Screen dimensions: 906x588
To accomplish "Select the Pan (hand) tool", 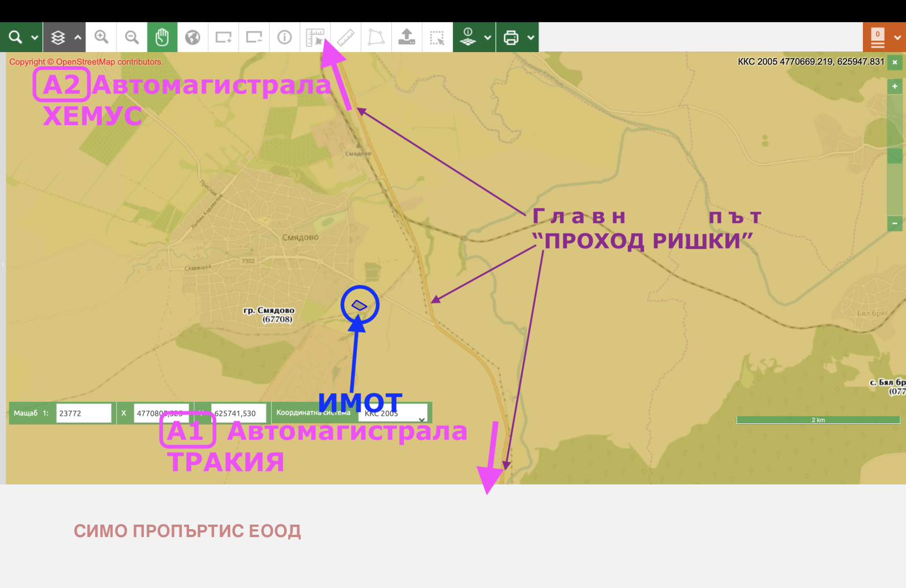I will pos(163,37).
